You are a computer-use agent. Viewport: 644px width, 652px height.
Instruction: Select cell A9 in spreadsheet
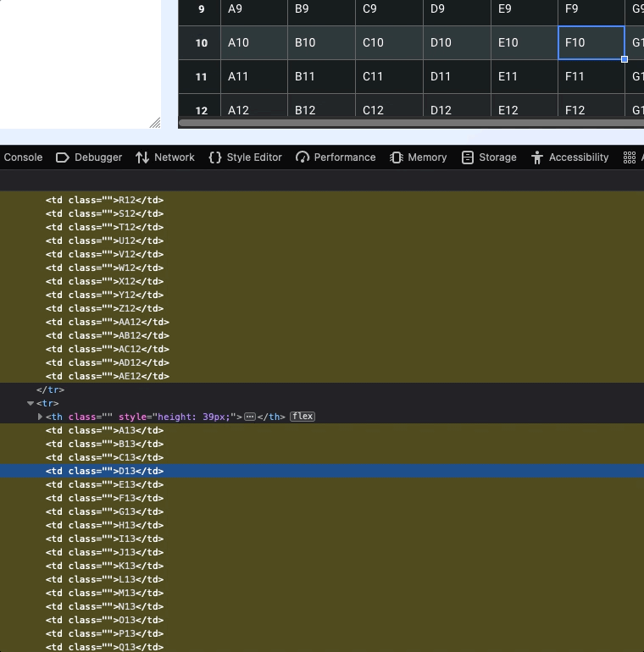254,13
